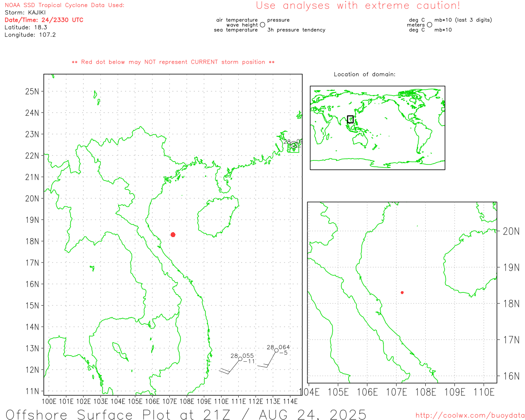Screen dimensions: 525x420
Task: Click the station circle labeled 28 055
Action: pos(240,359)
